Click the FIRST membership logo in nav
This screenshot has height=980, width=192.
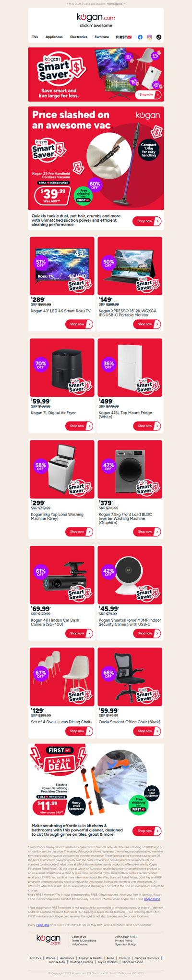pos(124,37)
